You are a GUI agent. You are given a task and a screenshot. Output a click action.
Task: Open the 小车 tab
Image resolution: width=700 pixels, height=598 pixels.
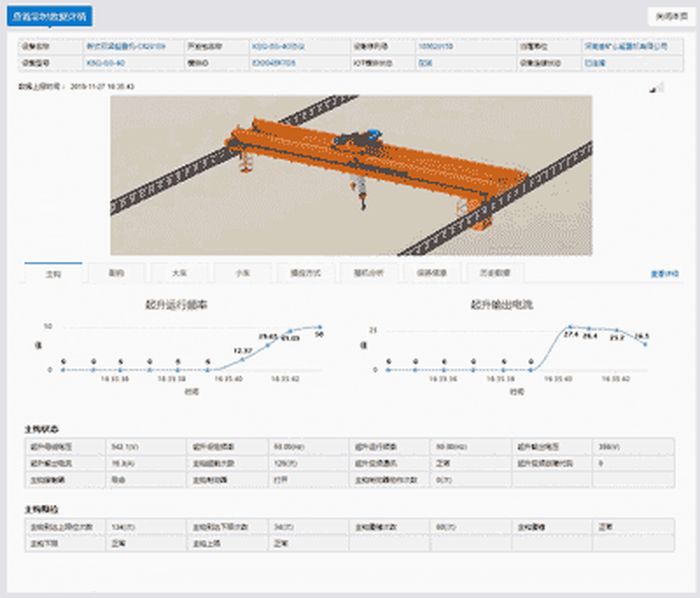point(241,272)
